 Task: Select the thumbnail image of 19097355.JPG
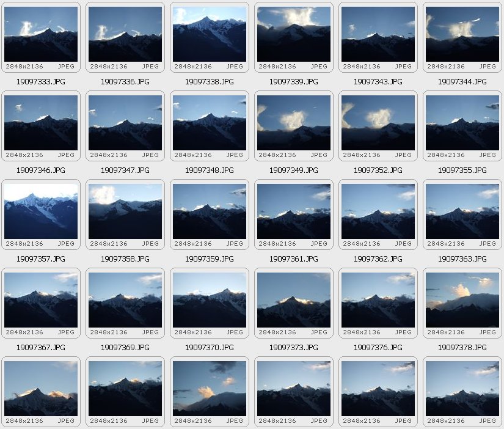point(462,123)
